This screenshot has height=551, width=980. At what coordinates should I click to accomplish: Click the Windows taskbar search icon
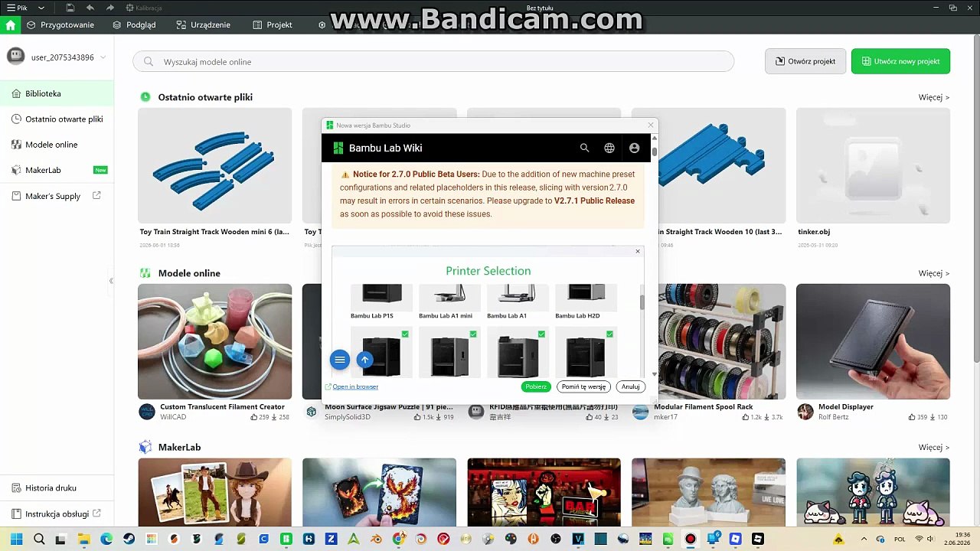39,539
